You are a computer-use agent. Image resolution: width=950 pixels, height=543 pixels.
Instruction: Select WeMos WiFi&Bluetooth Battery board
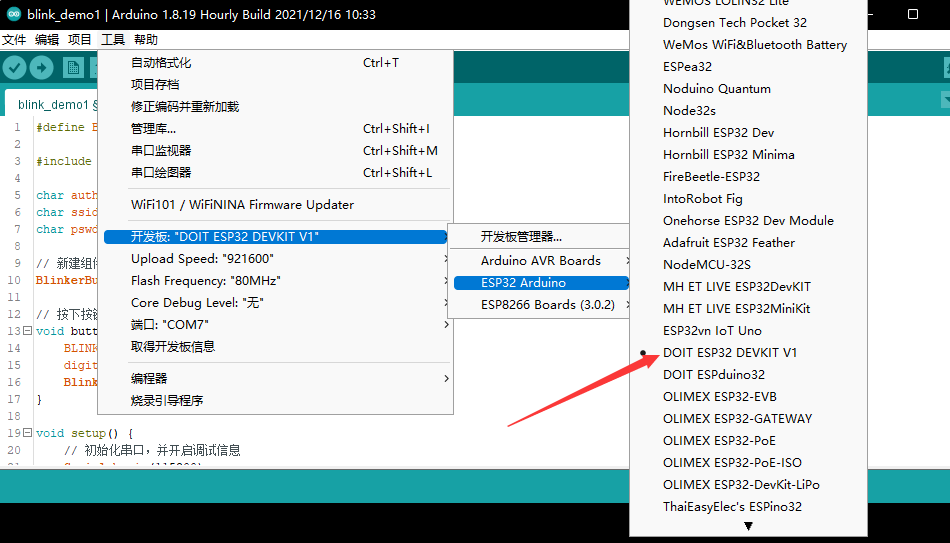coord(748,44)
